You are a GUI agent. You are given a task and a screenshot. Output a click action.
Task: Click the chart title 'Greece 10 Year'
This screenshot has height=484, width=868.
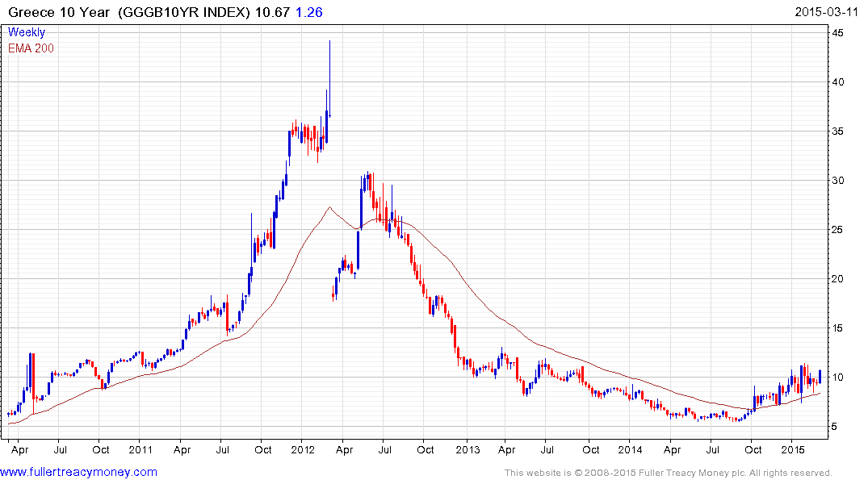click(59, 12)
